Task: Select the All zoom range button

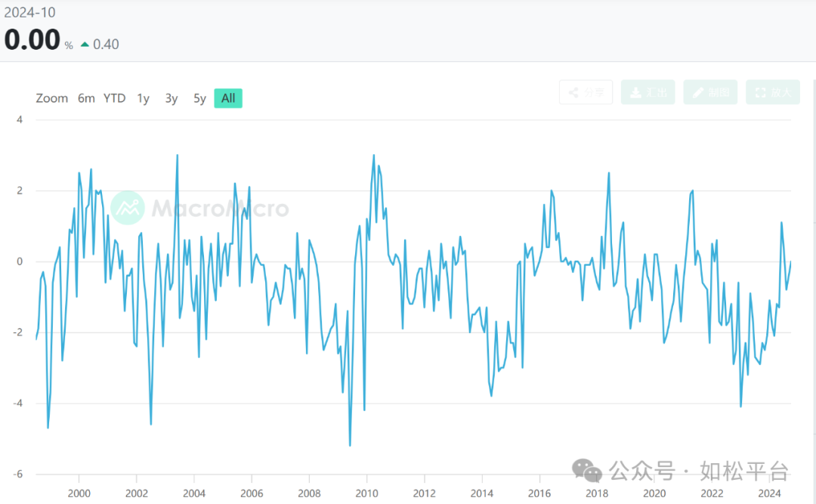Action: click(x=228, y=98)
